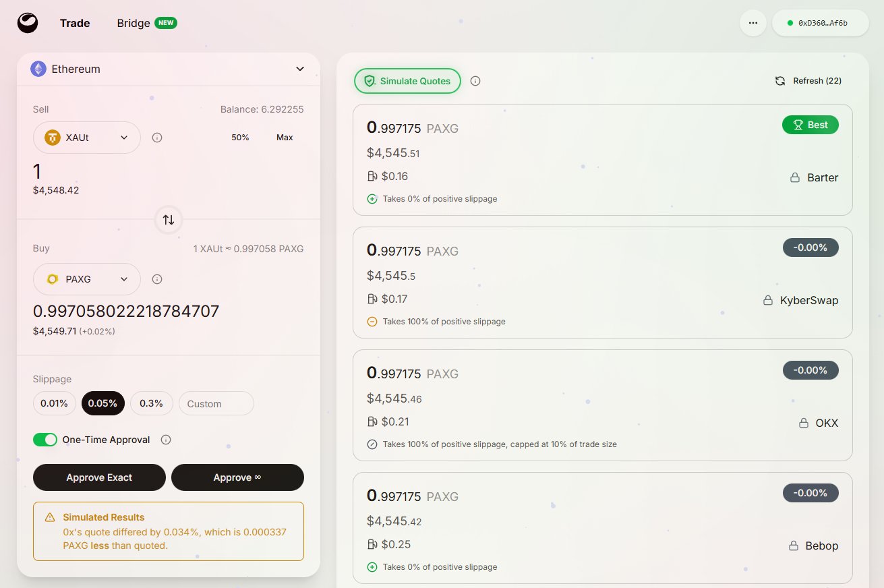The width and height of the screenshot is (884, 588).
Task: Click info icon next to XAUt selector
Action: (x=157, y=138)
